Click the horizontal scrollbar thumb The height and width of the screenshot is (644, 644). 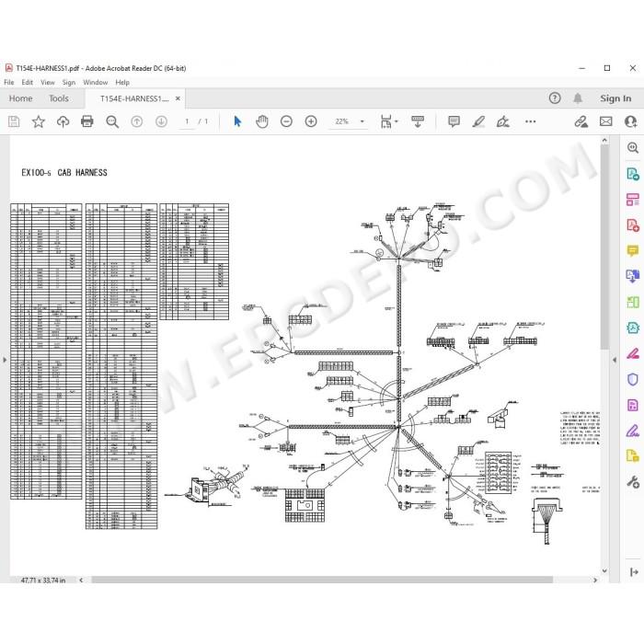coord(322,580)
